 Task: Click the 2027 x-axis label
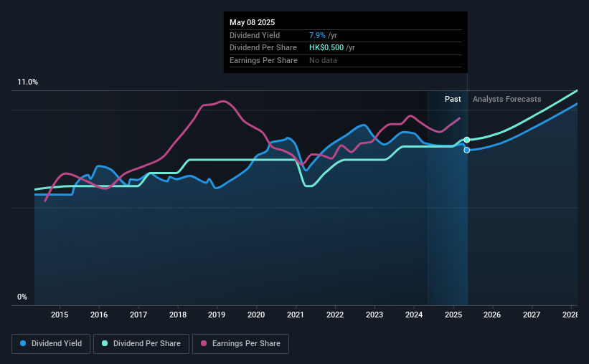click(x=532, y=315)
